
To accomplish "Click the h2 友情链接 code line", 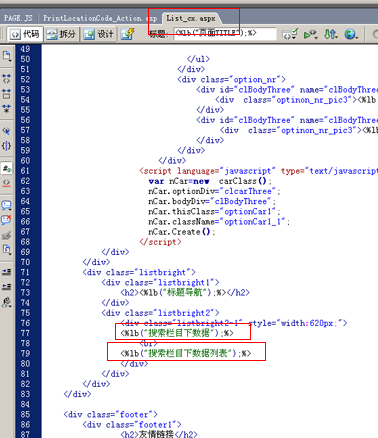I will 159,434.
